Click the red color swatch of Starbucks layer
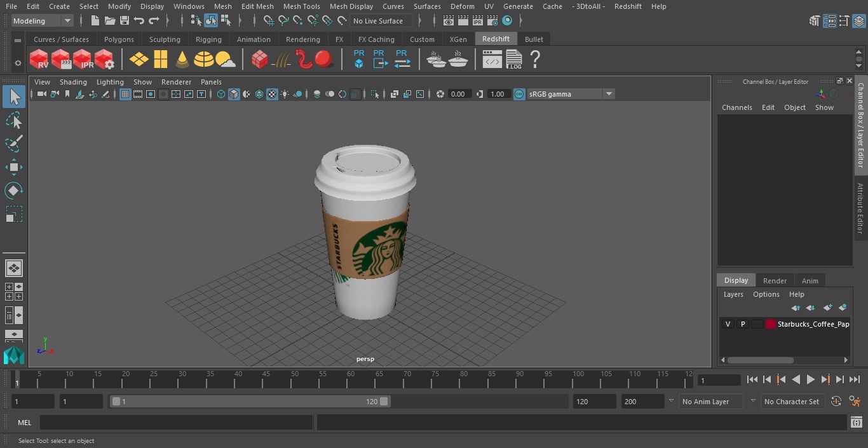Screen dimensions: 868x448 tap(771, 324)
